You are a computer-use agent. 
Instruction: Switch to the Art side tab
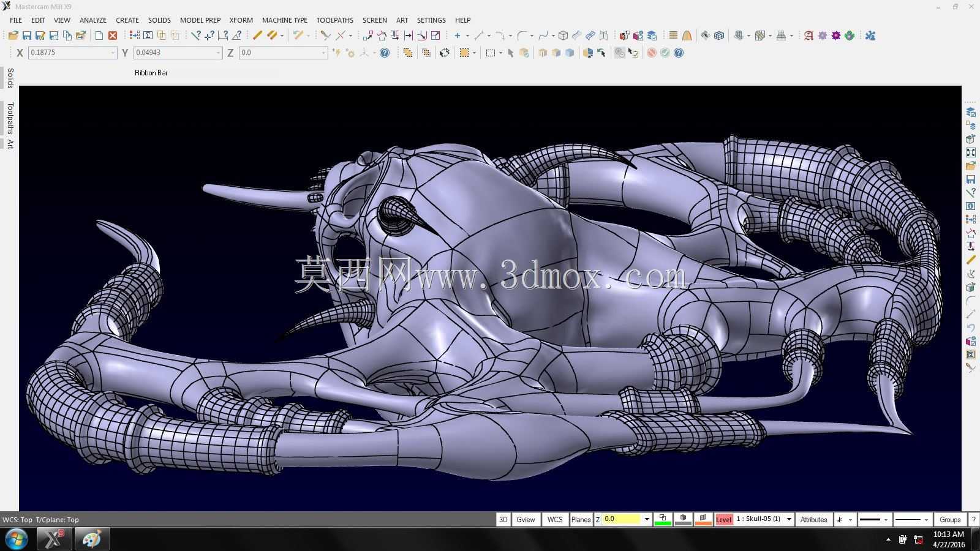click(10, 144)
